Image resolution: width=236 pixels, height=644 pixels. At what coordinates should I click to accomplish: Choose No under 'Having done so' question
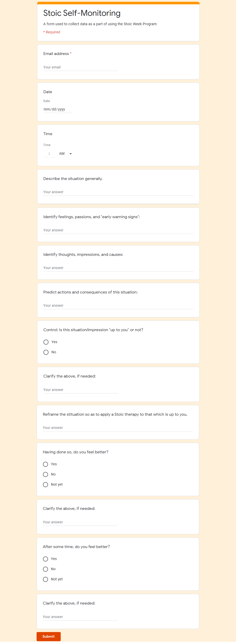click(x=45, y=474)
